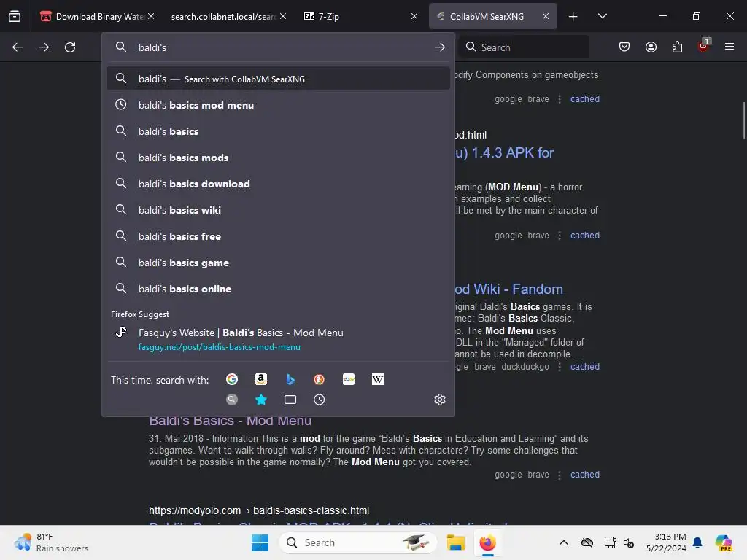The height and width of the screenshot is (560, 747).
Task: Choose suggestion baldi's basics free
Action: (278, 236)
